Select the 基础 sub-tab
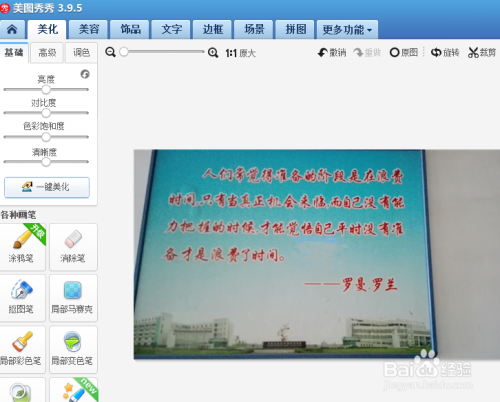Viewport: 500px width, 402px height. click(14, 52)
